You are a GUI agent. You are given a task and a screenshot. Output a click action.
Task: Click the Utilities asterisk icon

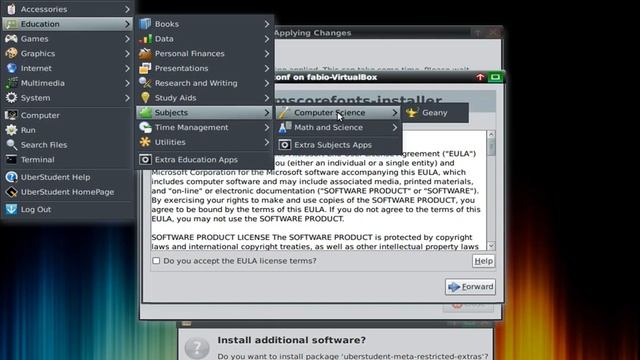pos(145,142)
